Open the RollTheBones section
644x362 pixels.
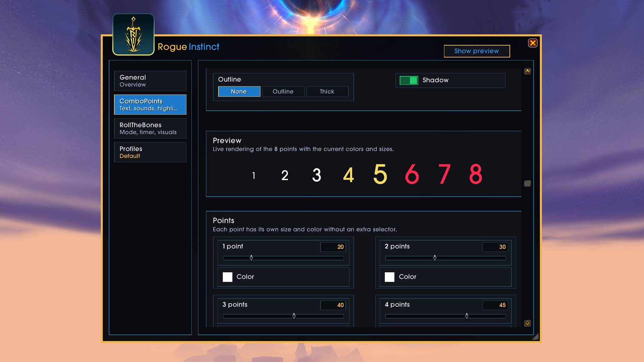pyautogui.click(x=150, y=128)
